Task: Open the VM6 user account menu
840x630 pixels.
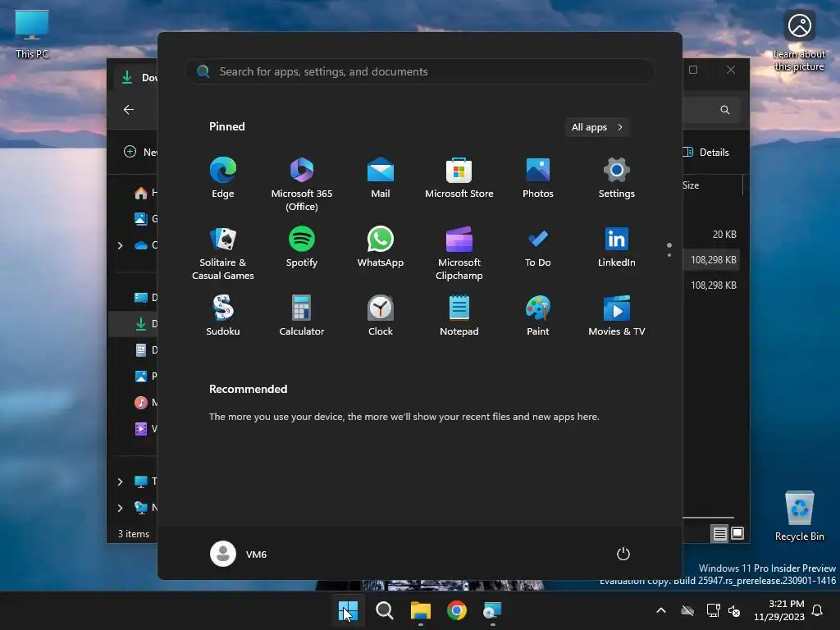Action: point(239,554)
